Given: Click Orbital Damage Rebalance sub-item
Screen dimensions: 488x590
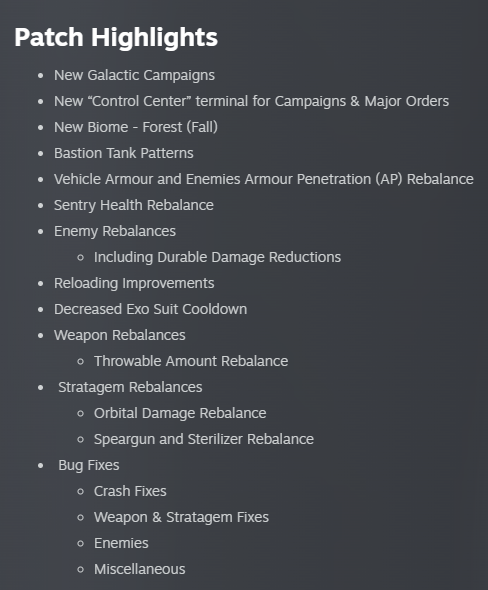Looking at the screenshot, I should coord(180,413).
